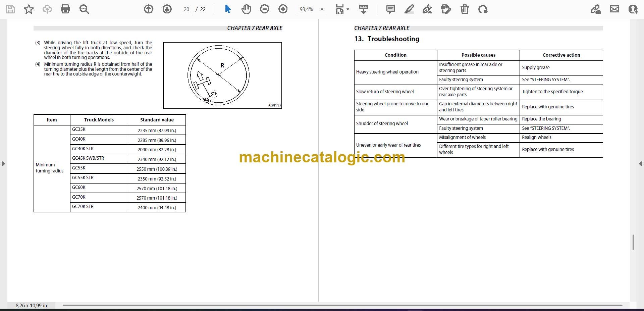644x311 pixels.
Task: Click the 13. Troubleshooting heading
Action: coord(387,39)
